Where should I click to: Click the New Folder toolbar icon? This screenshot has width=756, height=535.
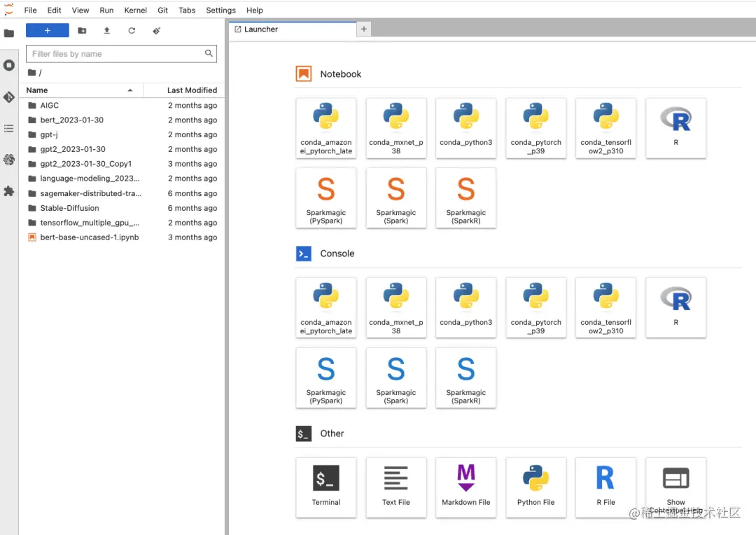(x=82, y=30)
